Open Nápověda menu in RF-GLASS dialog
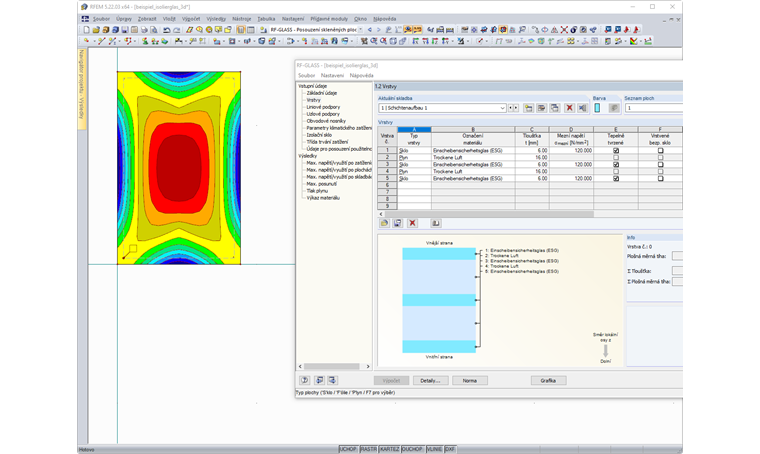 [362, 76]
